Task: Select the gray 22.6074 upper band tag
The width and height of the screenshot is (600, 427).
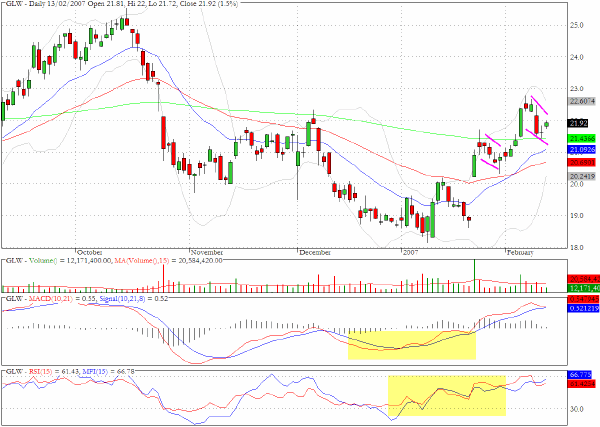Action: tap(582, 101)
